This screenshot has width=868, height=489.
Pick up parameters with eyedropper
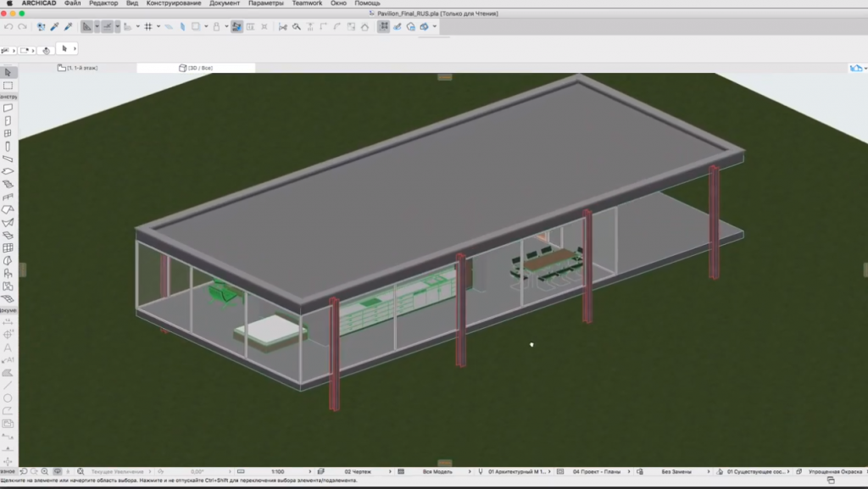[x=55, y=26]
